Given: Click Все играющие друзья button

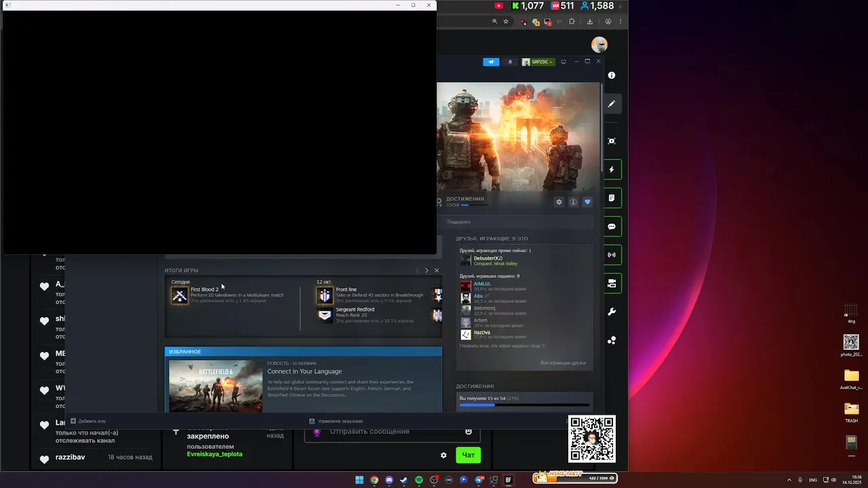Looking at the screenshot, I should point(563,363).
